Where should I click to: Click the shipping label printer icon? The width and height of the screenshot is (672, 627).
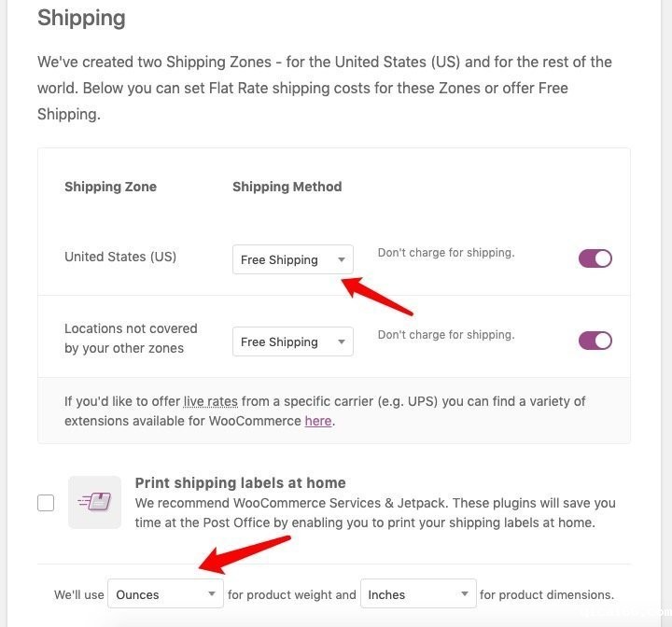coord(94,502)
